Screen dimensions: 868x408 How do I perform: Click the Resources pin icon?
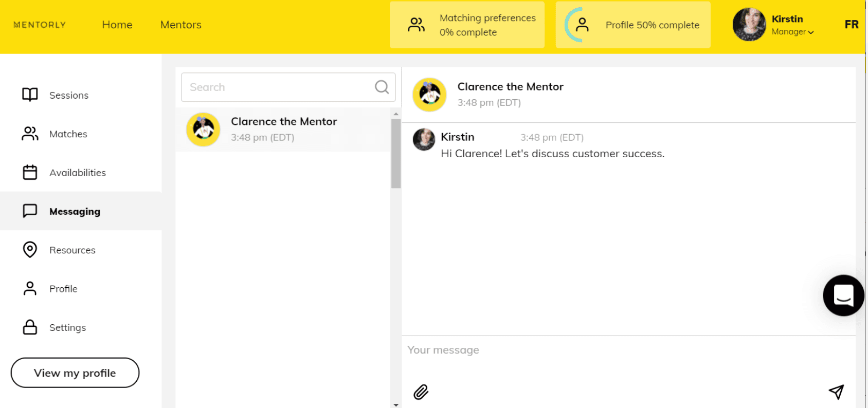pos(30,250)
